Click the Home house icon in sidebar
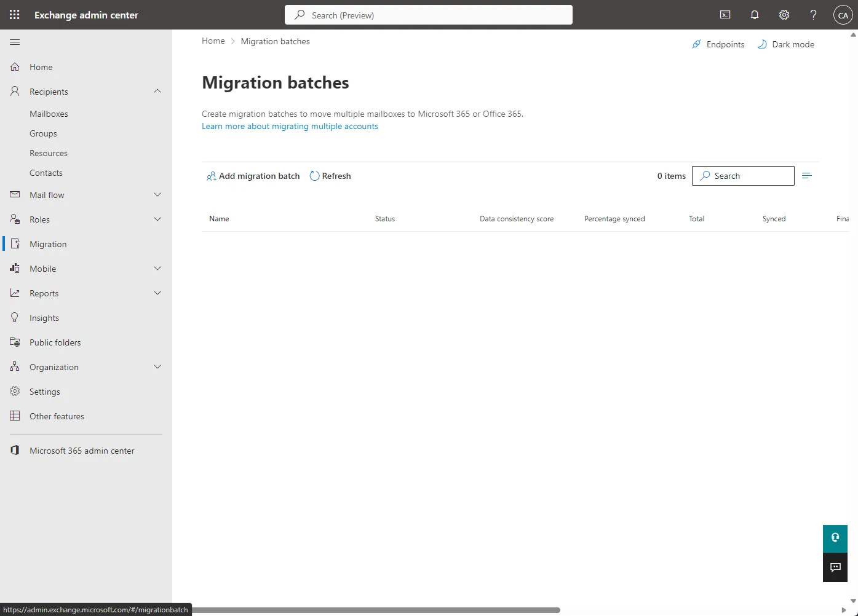This screenshot has width=858, height=616. coord(15,67)
